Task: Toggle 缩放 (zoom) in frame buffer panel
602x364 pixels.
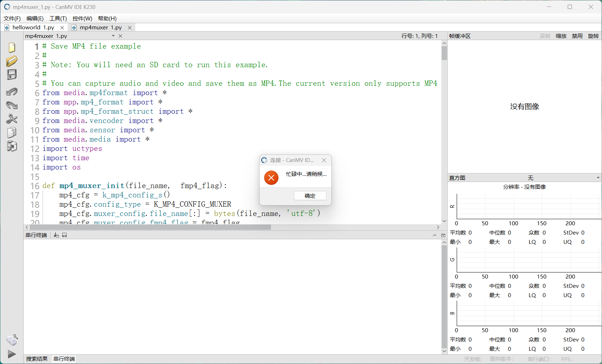Action: tap(561, 36)
